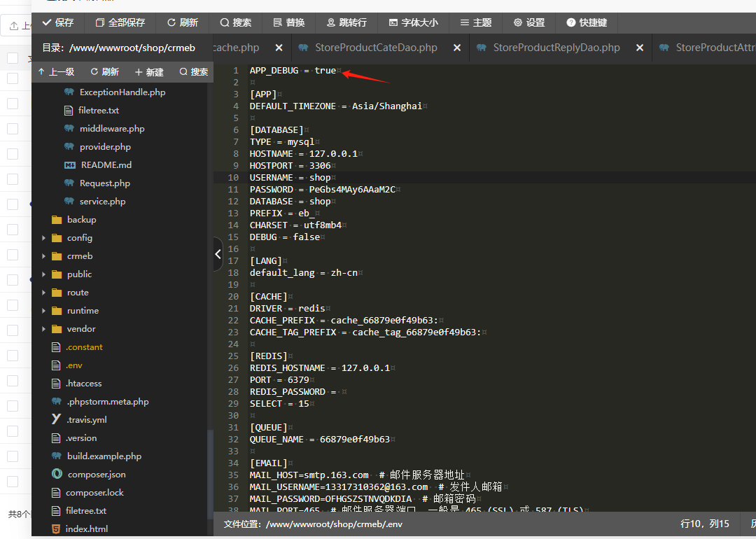Create new item (新建) in sidebar
This screenshot has height=539, width=756.
click(x=149, y=72)
